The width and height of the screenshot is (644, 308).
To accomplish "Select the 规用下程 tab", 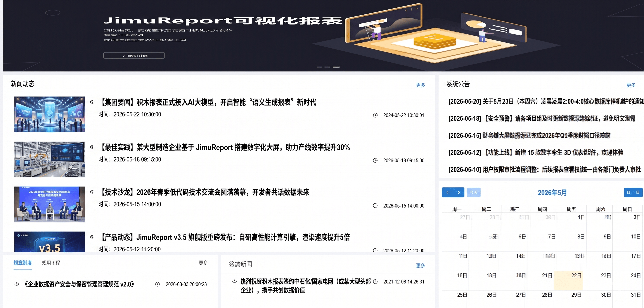I will coord(51,263).
